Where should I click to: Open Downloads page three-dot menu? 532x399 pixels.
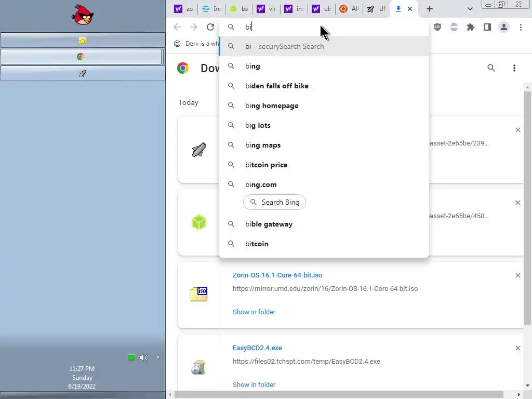pos(514,68)
